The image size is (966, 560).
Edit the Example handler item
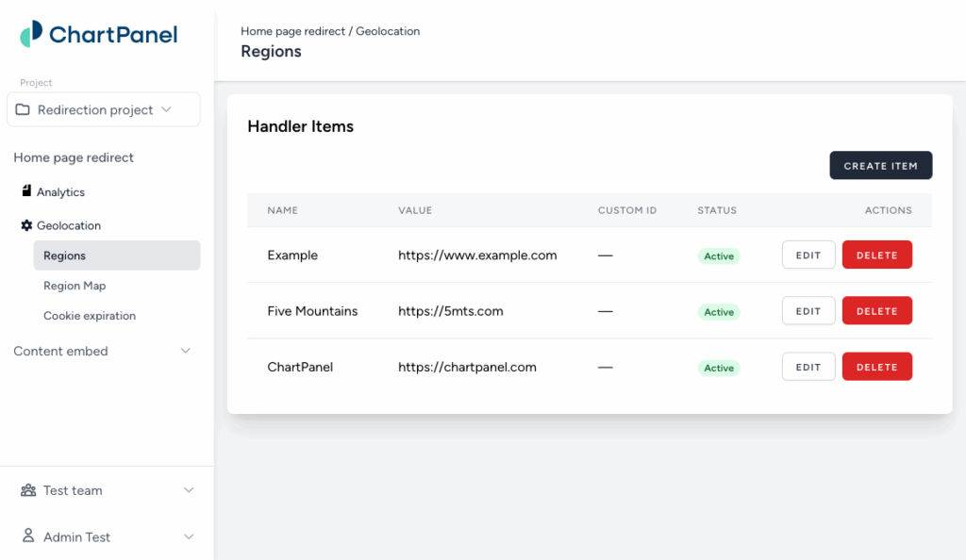(x=808, y=255)
